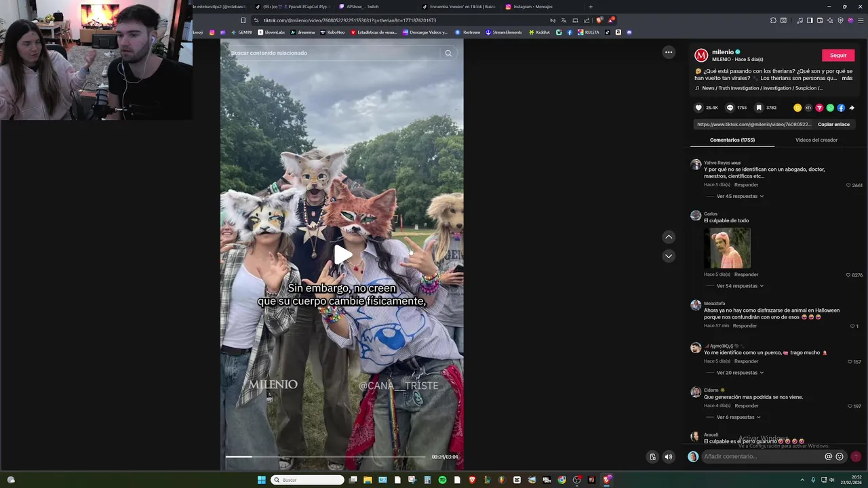Insert a mention with the @ icon
The image size is (868, 488).
pyautogui.click(x=828, y=457)
